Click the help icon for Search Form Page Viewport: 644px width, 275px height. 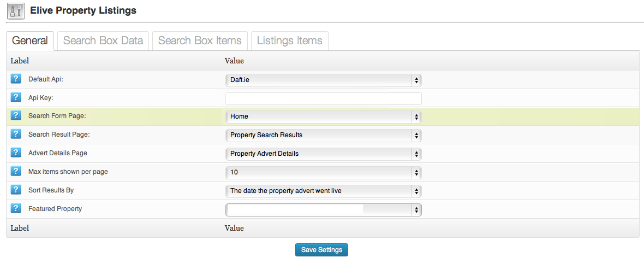click(16, 116)
